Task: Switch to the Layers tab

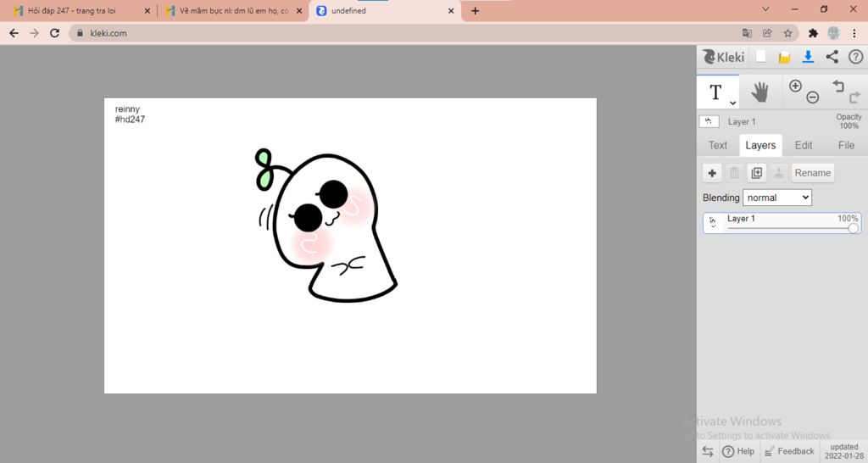Action: pyautogui.click(x=760, y=145)
